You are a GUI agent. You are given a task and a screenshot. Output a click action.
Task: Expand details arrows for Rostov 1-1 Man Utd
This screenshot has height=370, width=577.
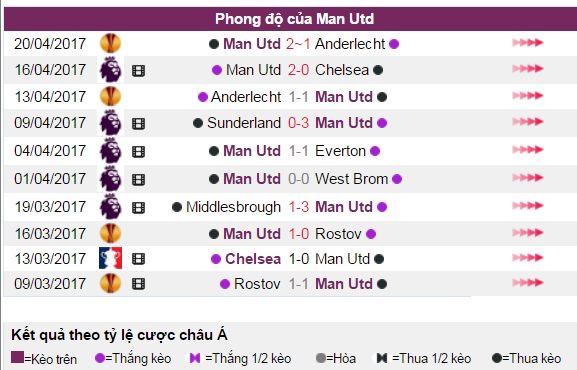coord(528,283)
